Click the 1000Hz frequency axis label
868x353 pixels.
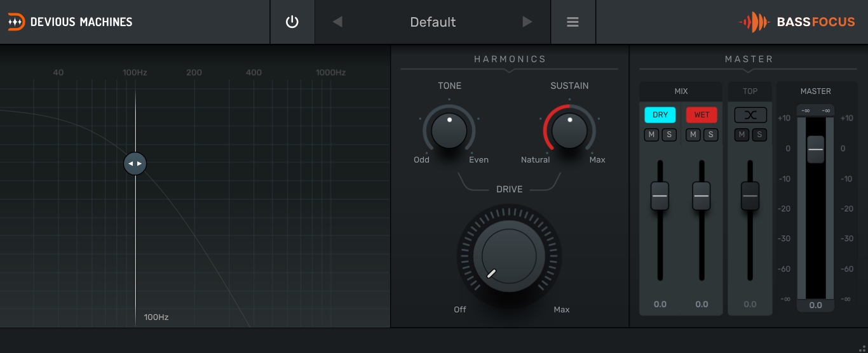(x=330, y=72)
